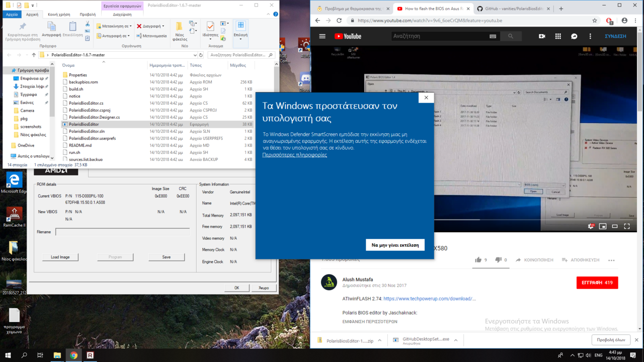Focus the YouTube Αναζήτηση search field
The width and height of the screenshot is (644, 362).
(x=440, y=36)
